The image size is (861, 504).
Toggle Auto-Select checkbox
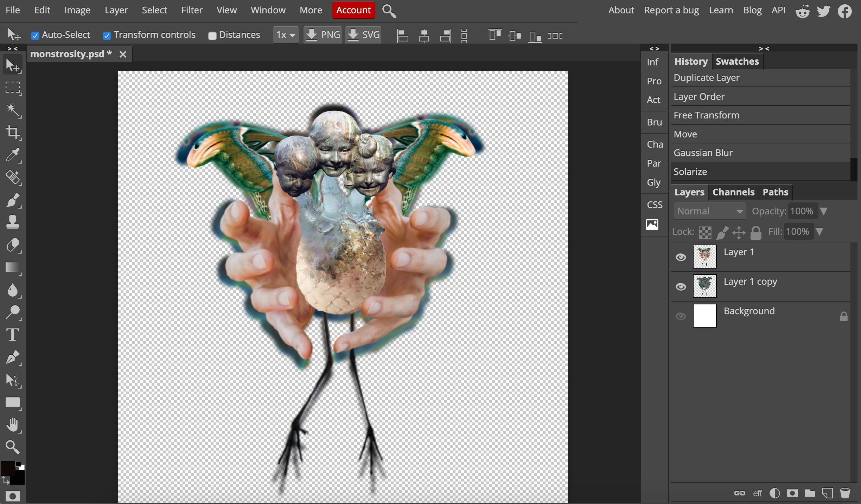35,35
